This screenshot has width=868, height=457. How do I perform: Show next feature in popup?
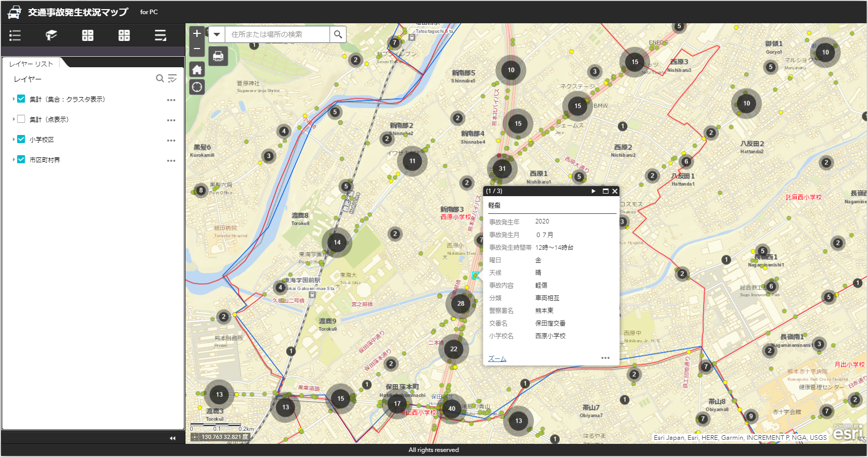tap(593, 191)
